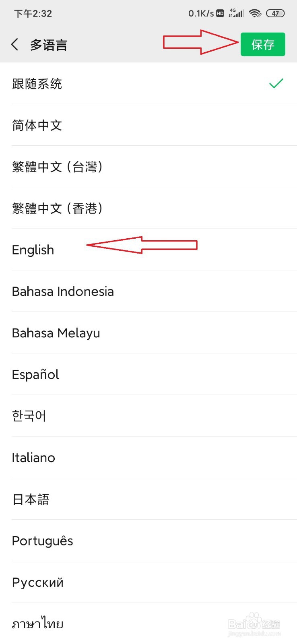This screenshot has height=644, width=297.
Task: Select 简体中文 language option
Action: tap(37, 125)
